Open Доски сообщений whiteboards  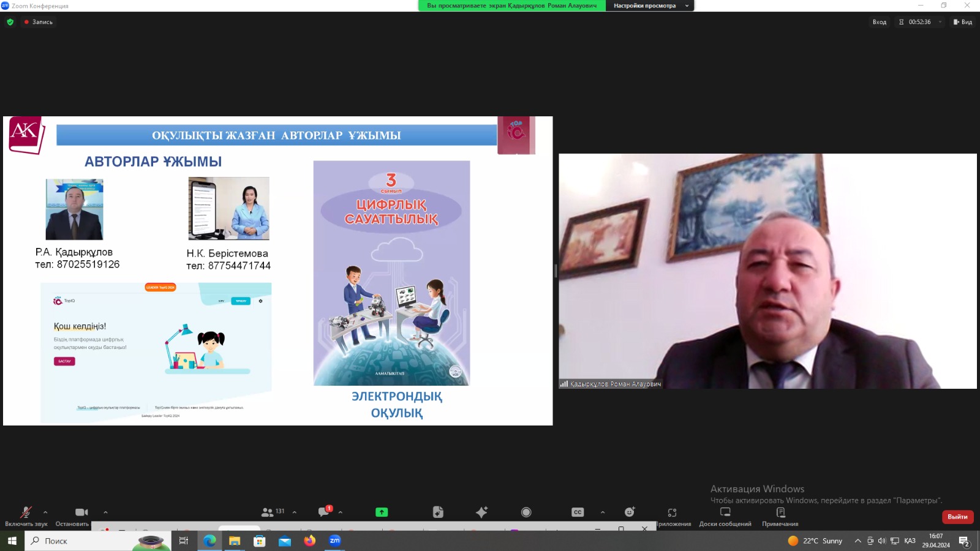click(x=725, y=517)
